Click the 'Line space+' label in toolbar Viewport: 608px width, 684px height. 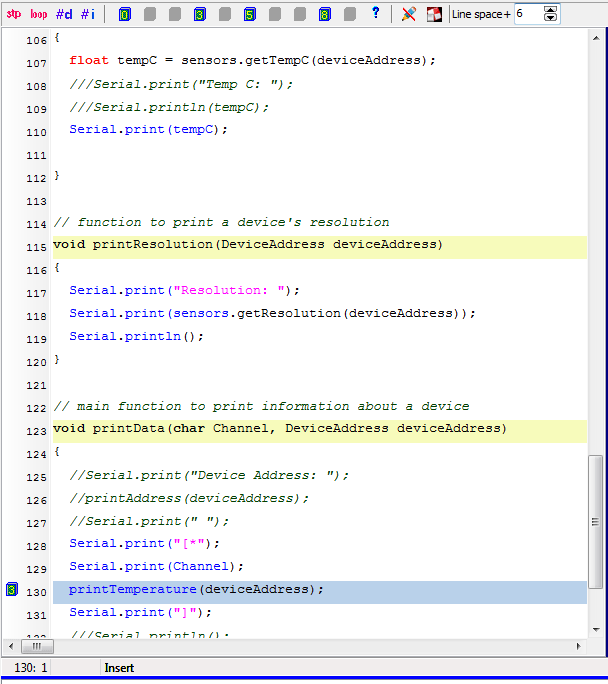(481, 14)
